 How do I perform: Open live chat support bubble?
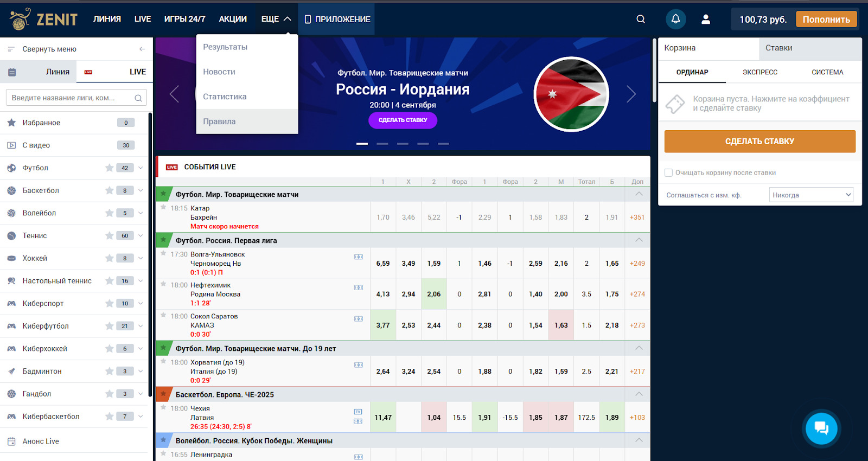pyautogui.click(x=821, y=428)
